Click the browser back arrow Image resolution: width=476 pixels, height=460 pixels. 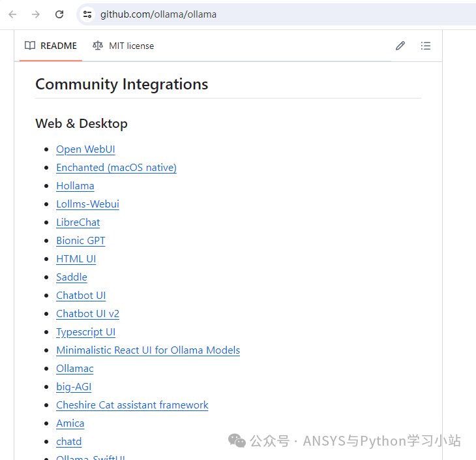pyautogui.click(x=12, y=14)
